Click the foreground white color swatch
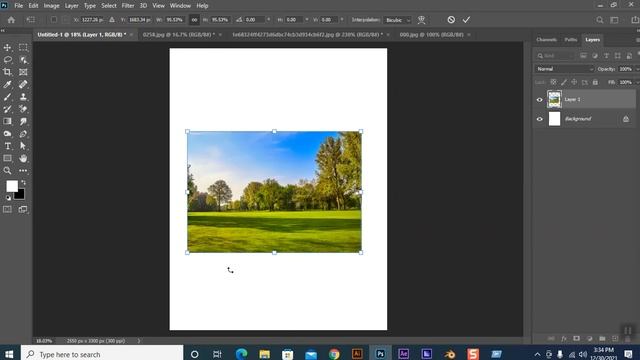 [11, 185]
